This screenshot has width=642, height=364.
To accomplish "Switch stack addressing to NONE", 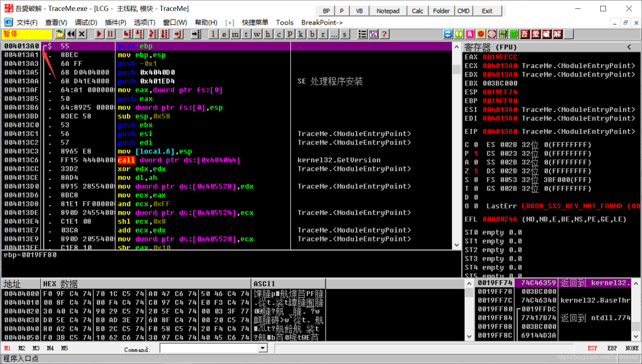I will (x=632, y=348).
